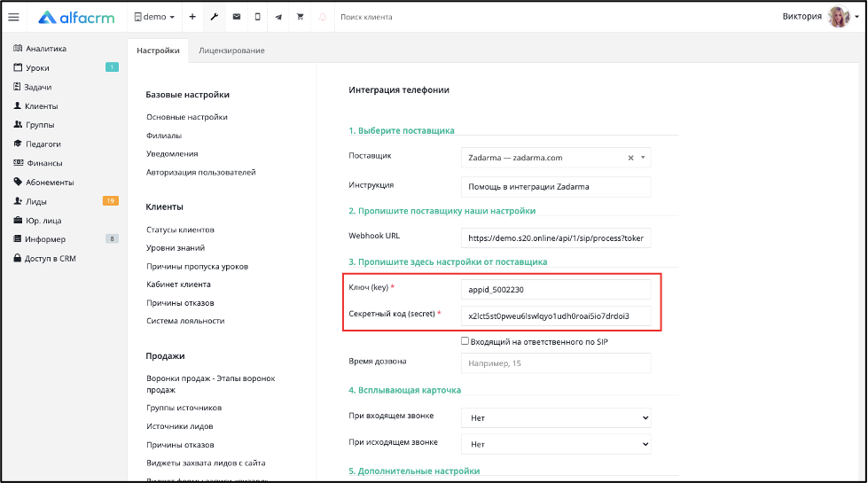The height and width of the screenshot is (483, 868).
Task: Click the Время дозвона input field
Action: tap(556, 363)
